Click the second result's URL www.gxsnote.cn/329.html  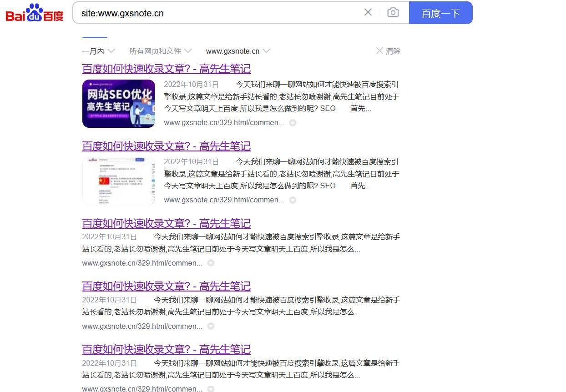click(224, 200)
